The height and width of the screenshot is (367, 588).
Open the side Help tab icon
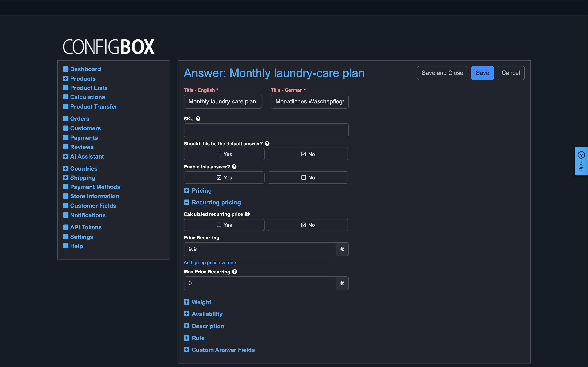pos(581,155)
